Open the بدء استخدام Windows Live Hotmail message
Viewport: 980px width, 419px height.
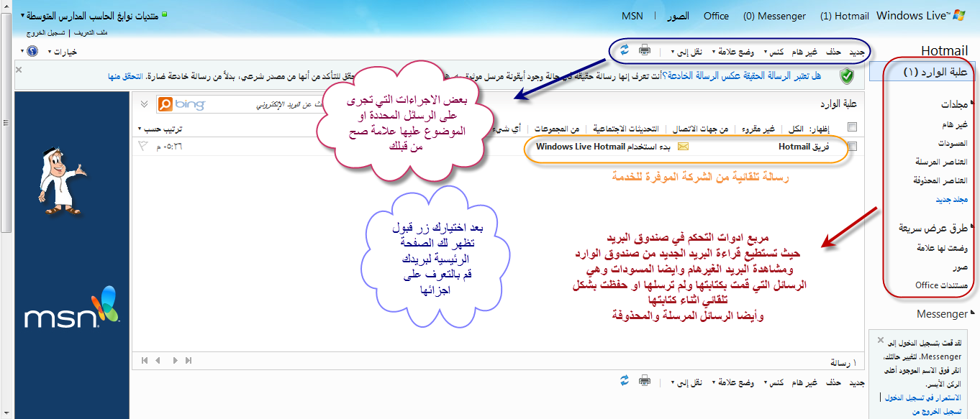(603, 147)
